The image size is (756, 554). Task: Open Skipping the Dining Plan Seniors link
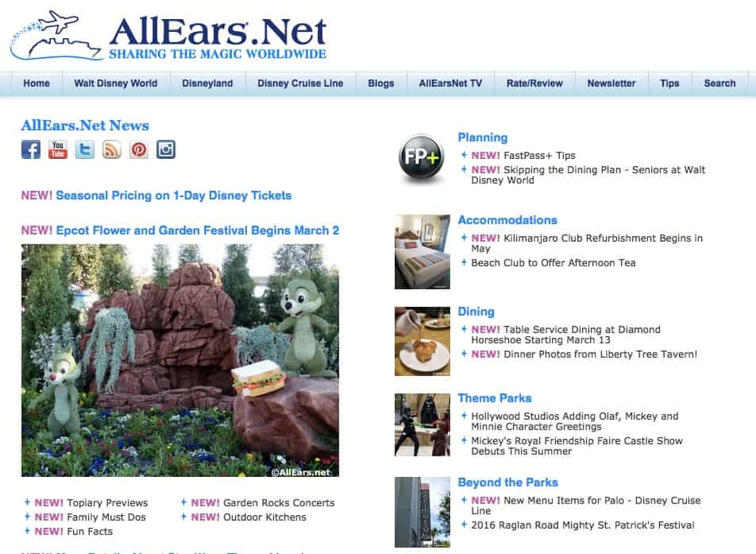[x=588, y=175]
